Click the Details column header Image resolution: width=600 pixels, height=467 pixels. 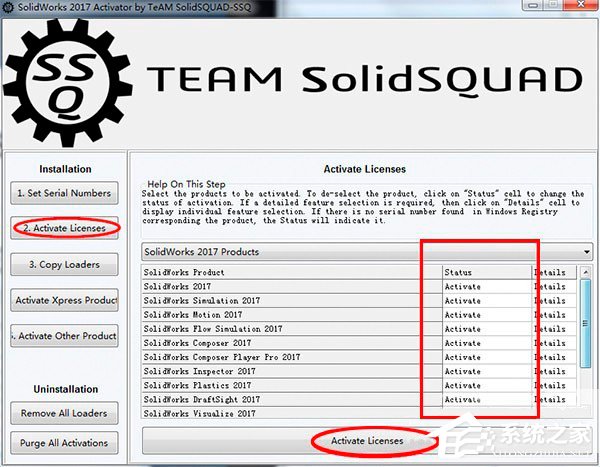(554, 272)
